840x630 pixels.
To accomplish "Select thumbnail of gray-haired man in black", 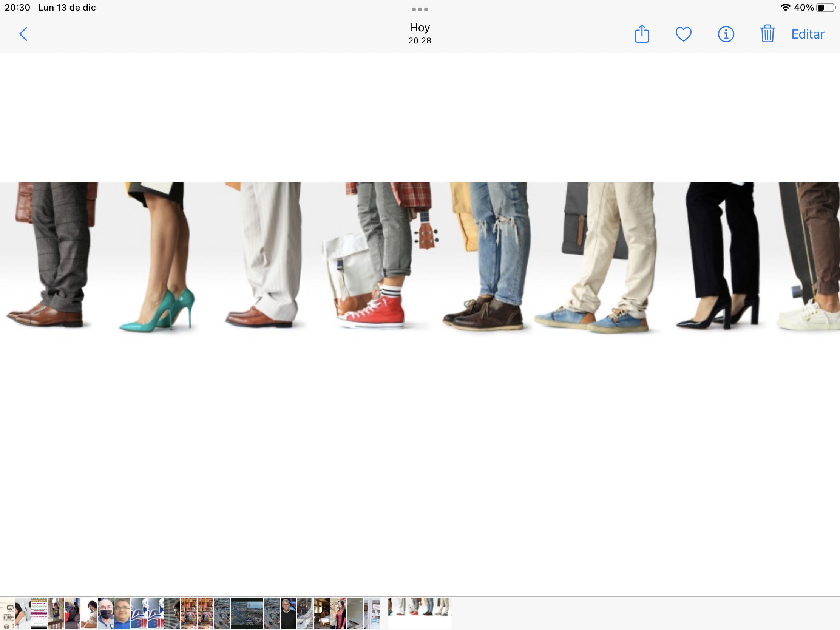I will tap(288, 613).
